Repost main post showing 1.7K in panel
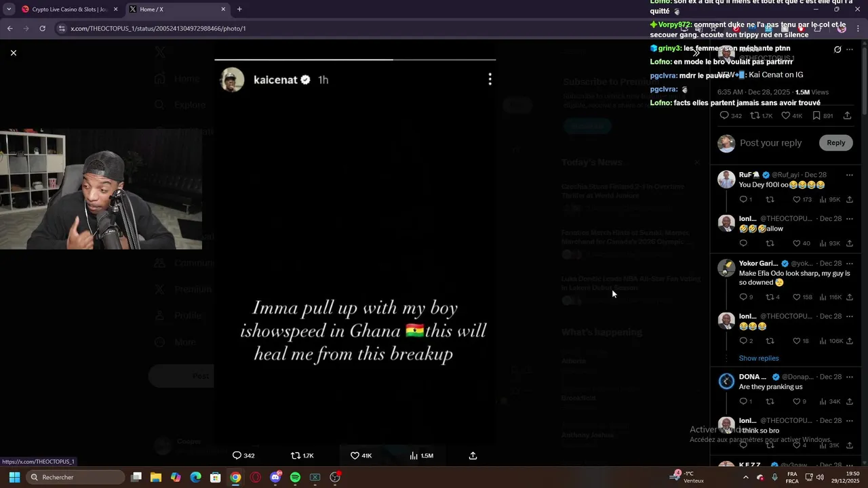This screenshot has width=868, height=488. click(x=762, y=116)
